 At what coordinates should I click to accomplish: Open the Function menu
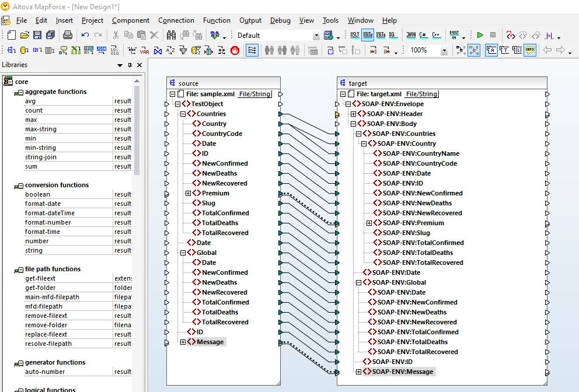217,20
